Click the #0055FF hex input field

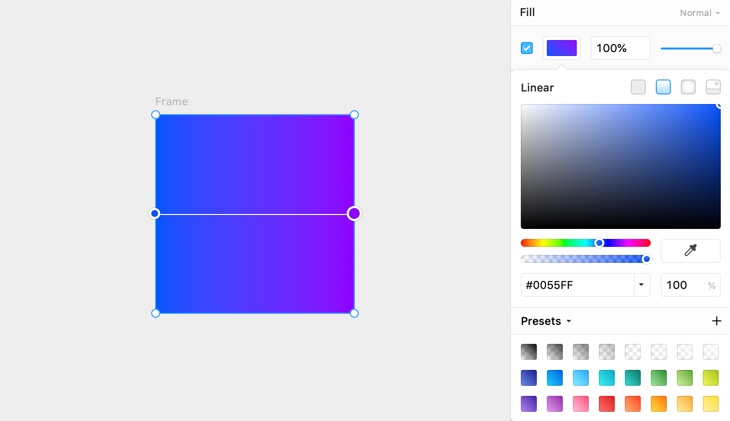click(577, 285)
